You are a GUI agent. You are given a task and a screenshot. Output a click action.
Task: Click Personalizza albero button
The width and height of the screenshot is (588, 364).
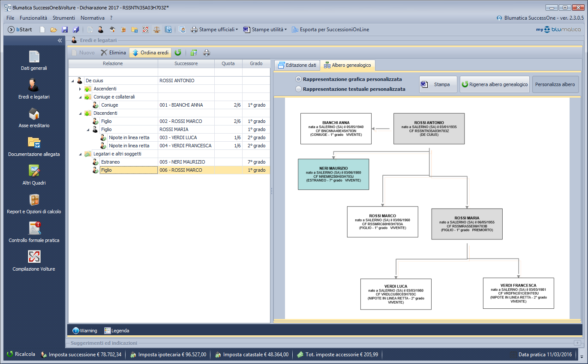[x=555, y=84]
